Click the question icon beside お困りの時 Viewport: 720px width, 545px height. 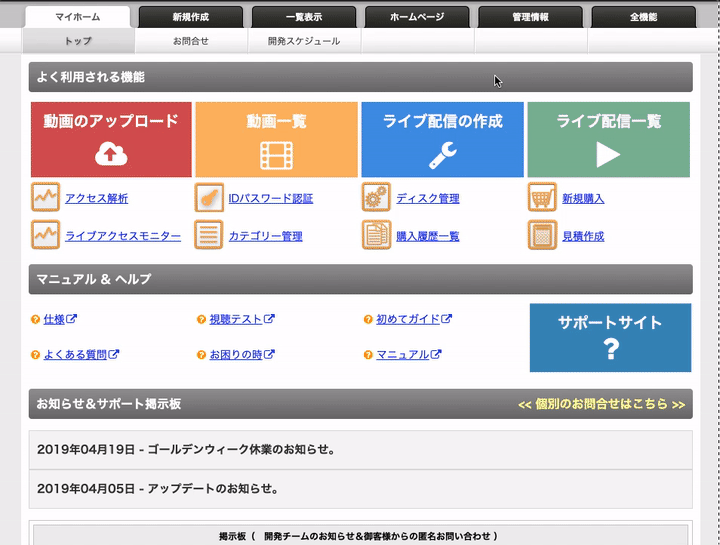[201, 354]
